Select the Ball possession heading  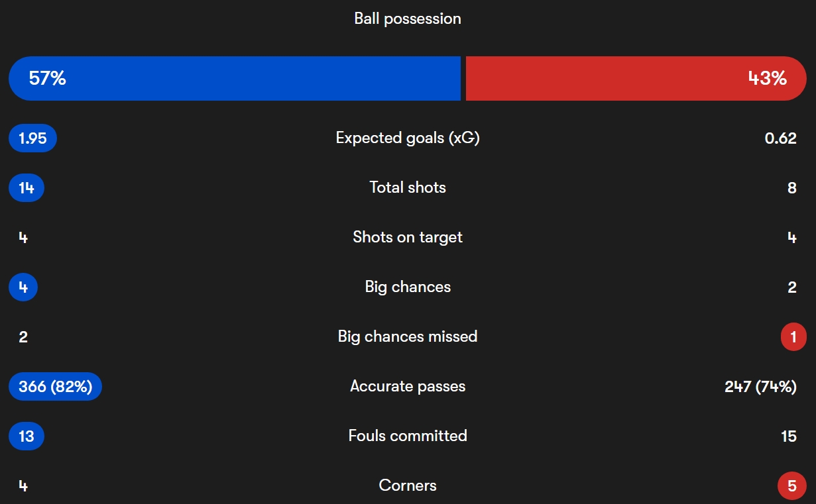(x=408, y=19)
